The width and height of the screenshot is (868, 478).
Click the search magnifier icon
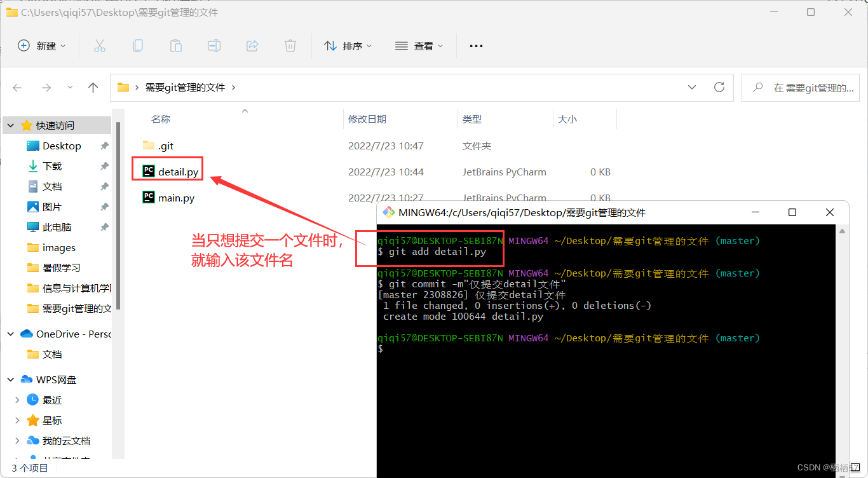click(x=757, y=88)
